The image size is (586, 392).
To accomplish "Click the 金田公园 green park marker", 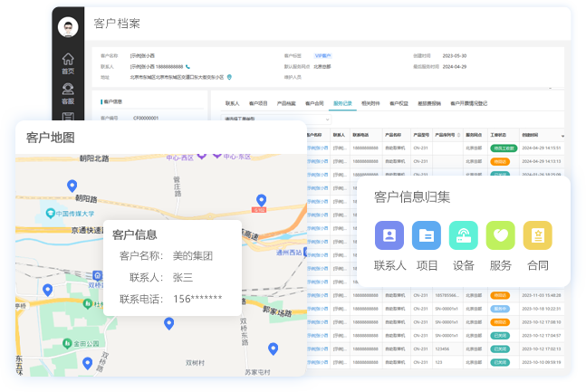I will click(67, 343).
